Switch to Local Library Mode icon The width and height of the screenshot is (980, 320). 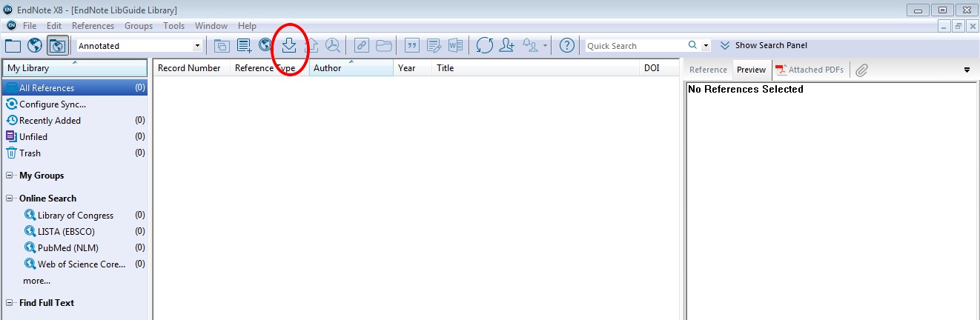13,46
